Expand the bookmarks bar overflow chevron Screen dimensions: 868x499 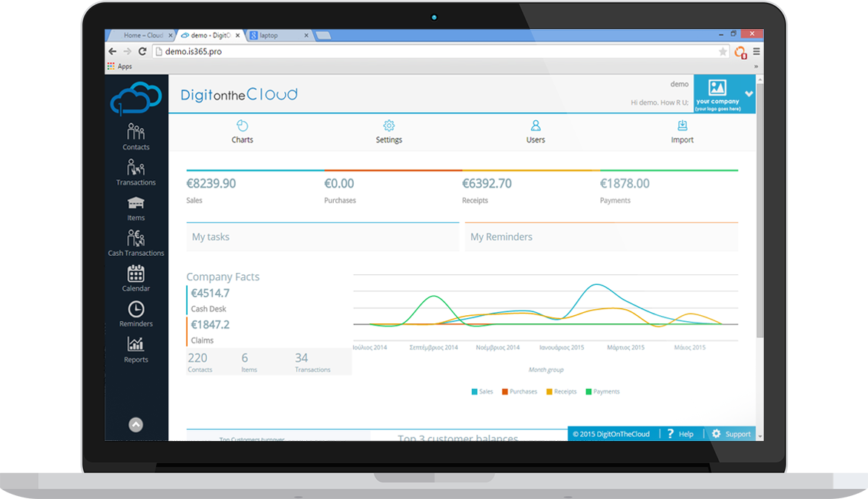(756, 67)
